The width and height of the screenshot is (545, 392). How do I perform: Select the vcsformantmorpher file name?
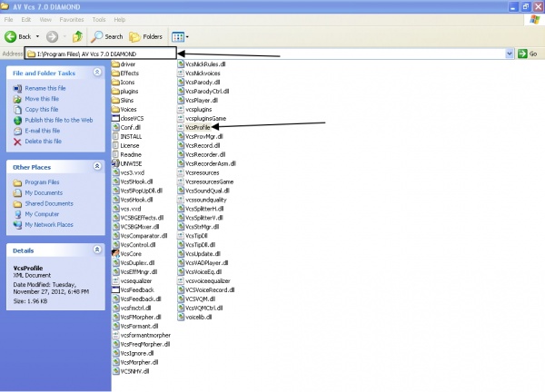point(145,335)
